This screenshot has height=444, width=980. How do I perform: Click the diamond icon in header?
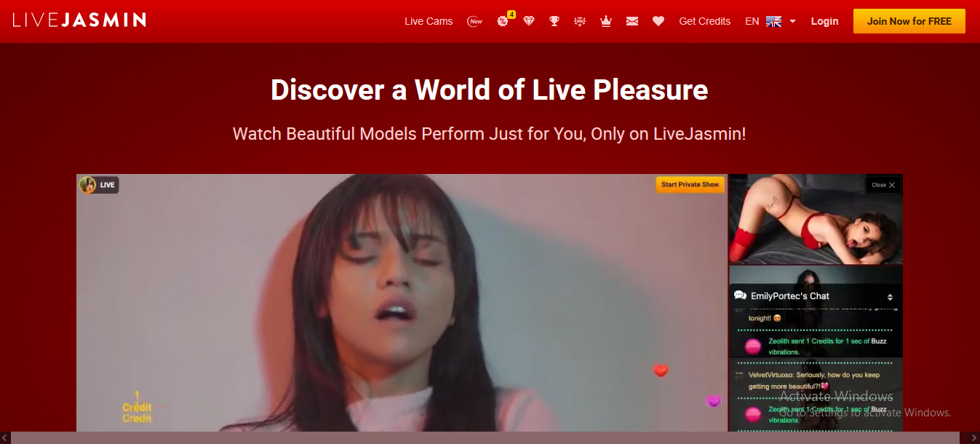coord(529,21)
